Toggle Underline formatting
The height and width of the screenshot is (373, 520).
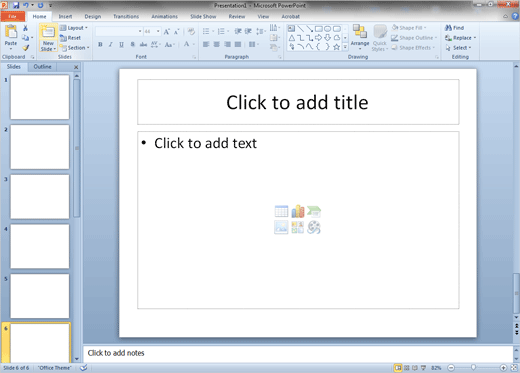tap(121, 44)
